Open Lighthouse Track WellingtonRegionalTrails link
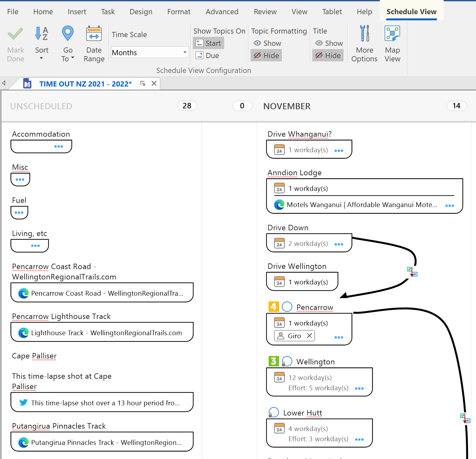This screenshot has width=476, height=459. (107, 333)
